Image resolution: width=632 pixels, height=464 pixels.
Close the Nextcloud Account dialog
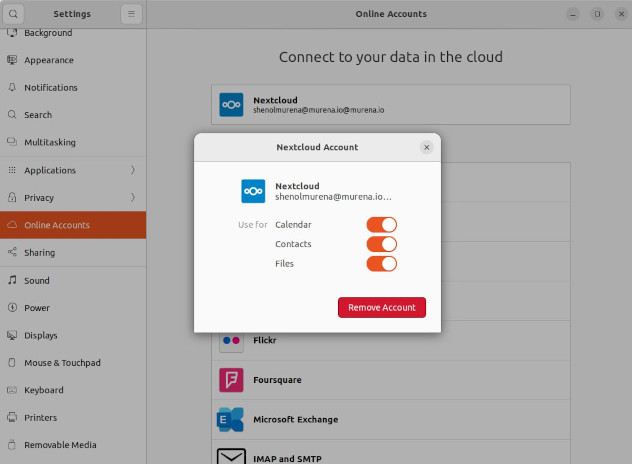426,147
